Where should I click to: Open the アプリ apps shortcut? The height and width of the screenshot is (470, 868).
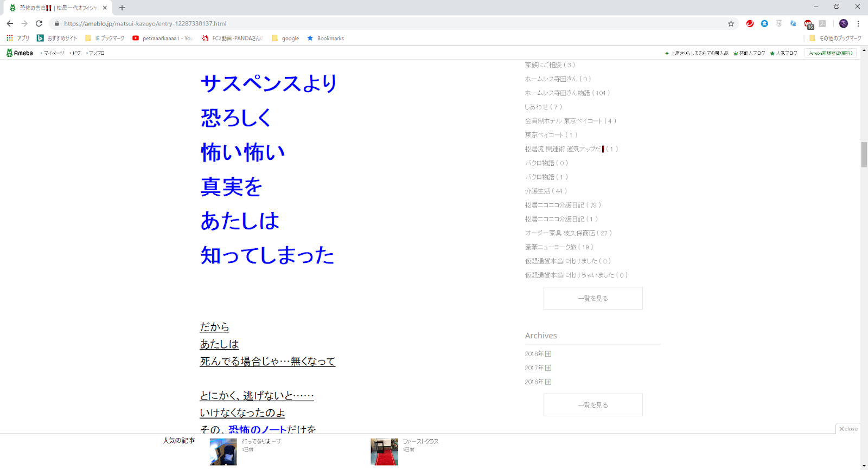[18, 38]
